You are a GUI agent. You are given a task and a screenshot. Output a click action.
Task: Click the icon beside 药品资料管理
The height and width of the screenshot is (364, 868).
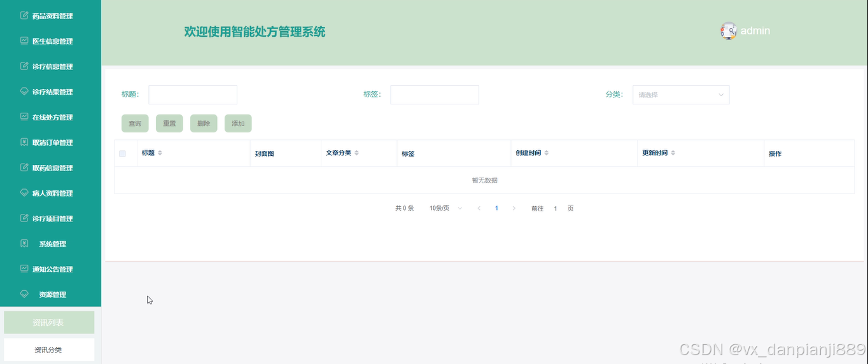[x=24, y=15]
